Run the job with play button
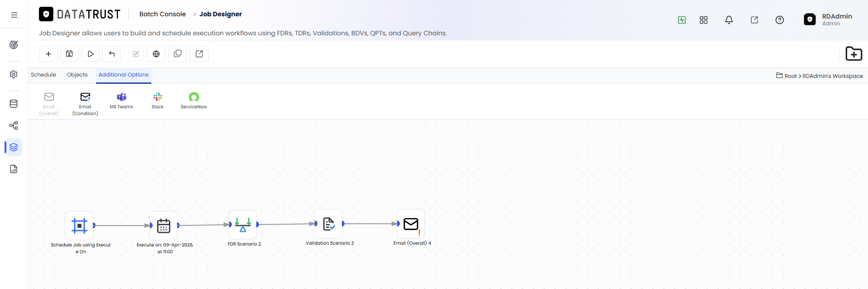Screen dimensions: 868x289 click(x=91, y=54)
